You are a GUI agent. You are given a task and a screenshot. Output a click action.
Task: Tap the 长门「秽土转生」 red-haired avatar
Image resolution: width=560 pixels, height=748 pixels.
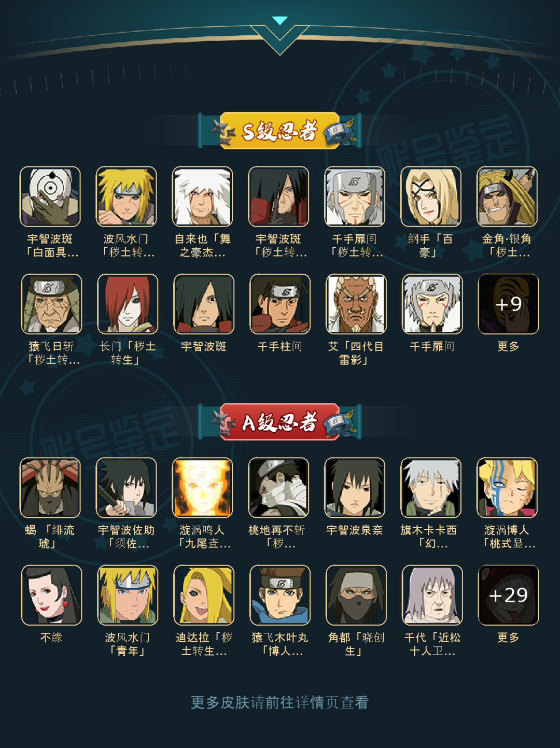(x=128, y=304)
